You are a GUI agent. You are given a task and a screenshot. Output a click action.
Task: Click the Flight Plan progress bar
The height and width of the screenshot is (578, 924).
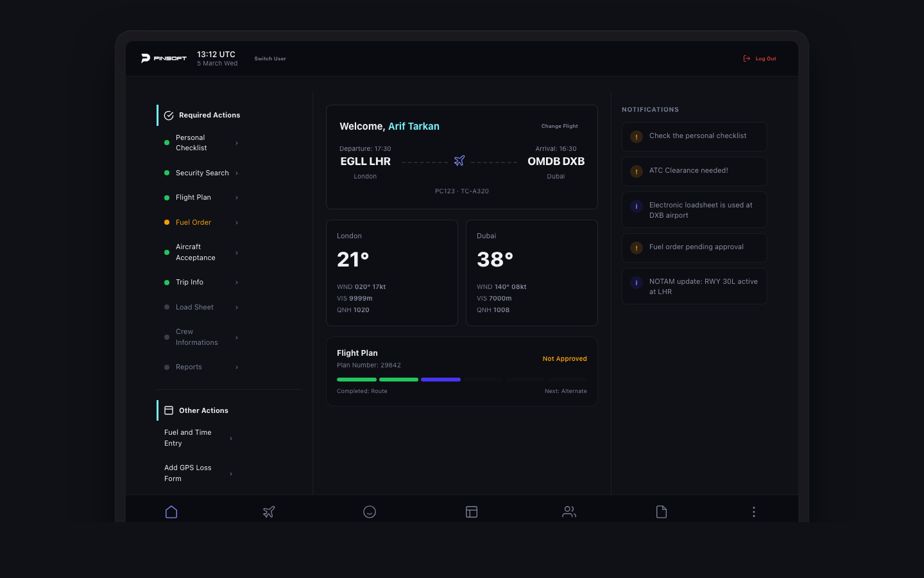coord(461,380)
